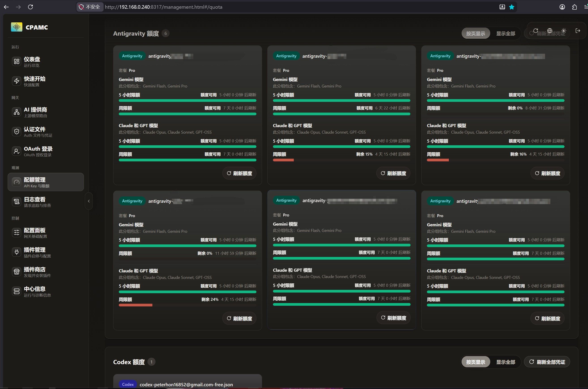Click 刷新额度 on bottom middle card
588x389 pixels.
click(x=393, y=318)
